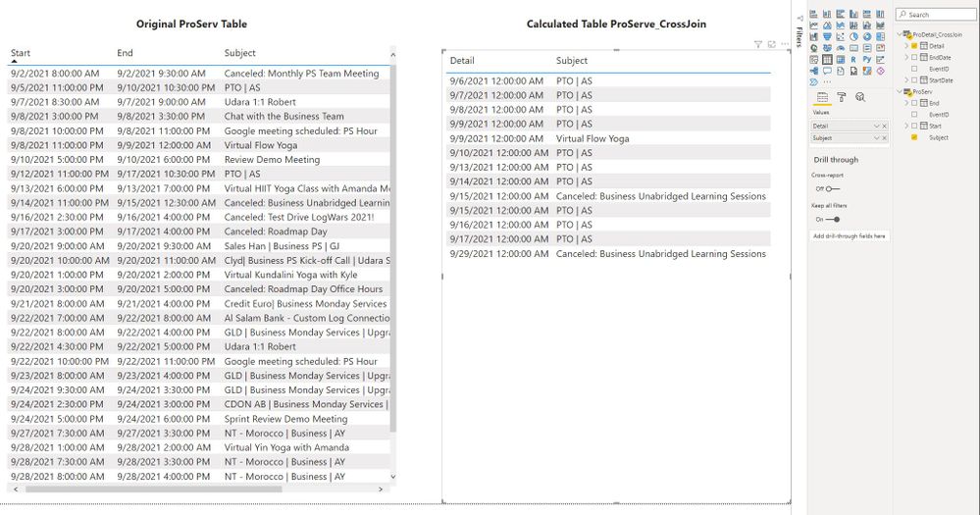Expand the Filters pane

click(x=799, y=37)
